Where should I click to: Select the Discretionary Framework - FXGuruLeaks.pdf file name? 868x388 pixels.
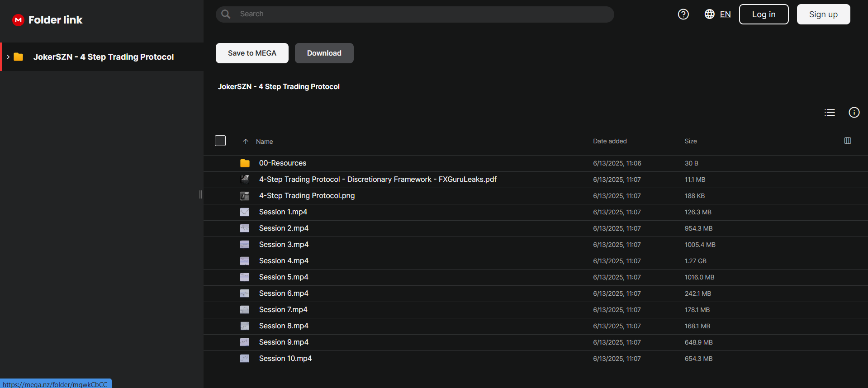pos(378,180)
